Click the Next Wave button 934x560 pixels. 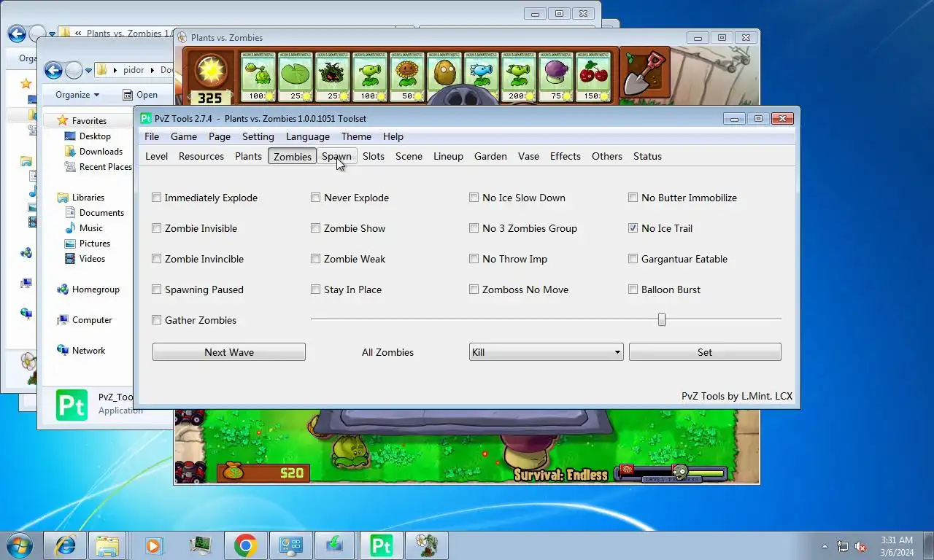[229, 352]
